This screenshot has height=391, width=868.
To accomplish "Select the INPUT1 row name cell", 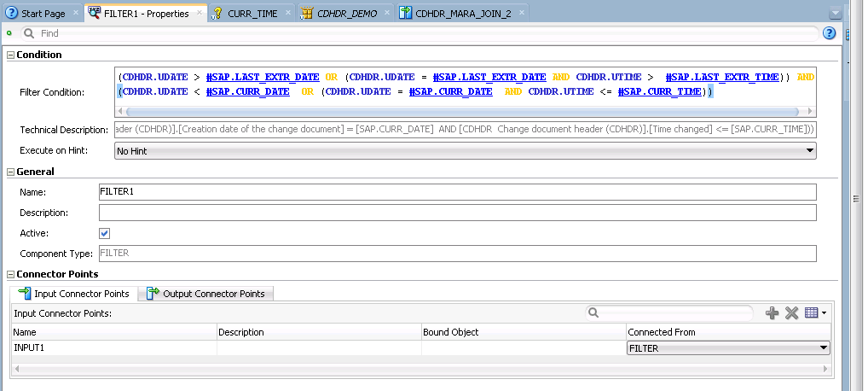I will (114, 348).
